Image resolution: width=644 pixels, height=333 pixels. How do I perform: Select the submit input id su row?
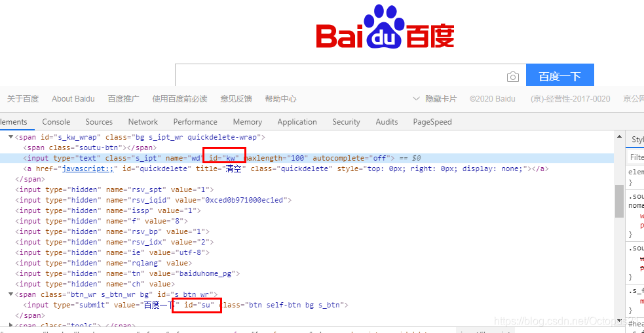(307, 305)
